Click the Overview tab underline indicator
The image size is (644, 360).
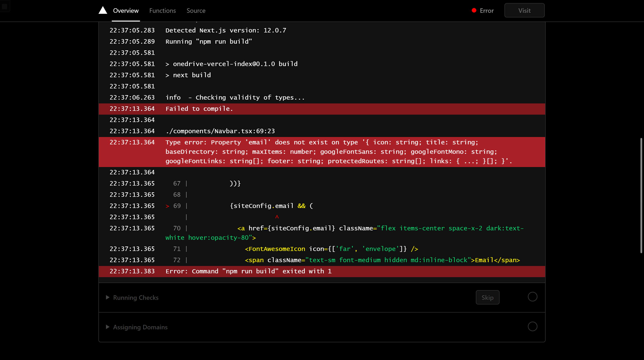tap(125, 21)
